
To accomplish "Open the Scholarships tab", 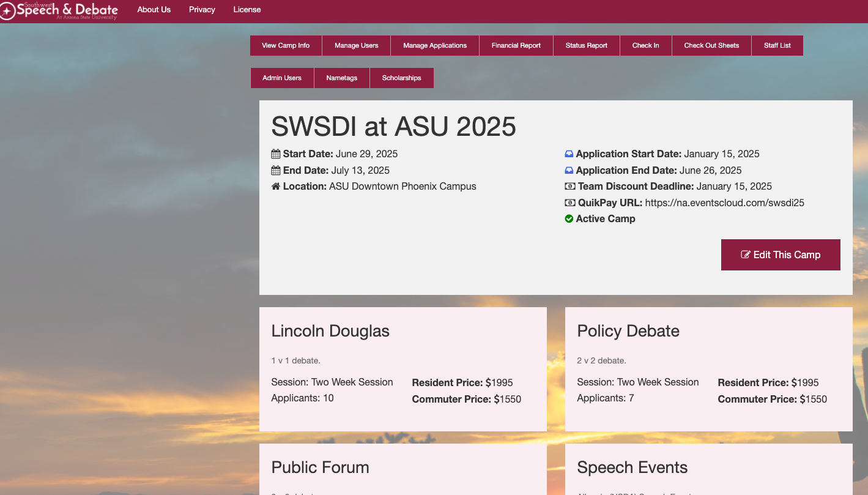I will point(402,78).
